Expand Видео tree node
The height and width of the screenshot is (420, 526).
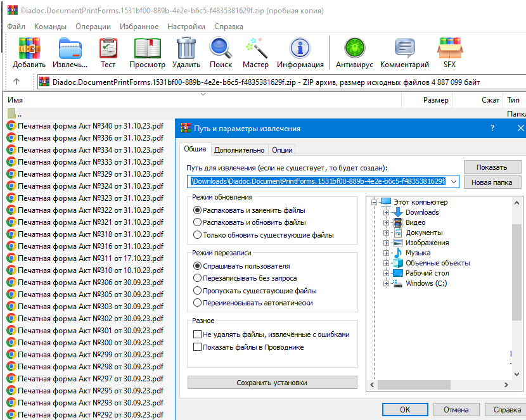[x=386, y=222]
